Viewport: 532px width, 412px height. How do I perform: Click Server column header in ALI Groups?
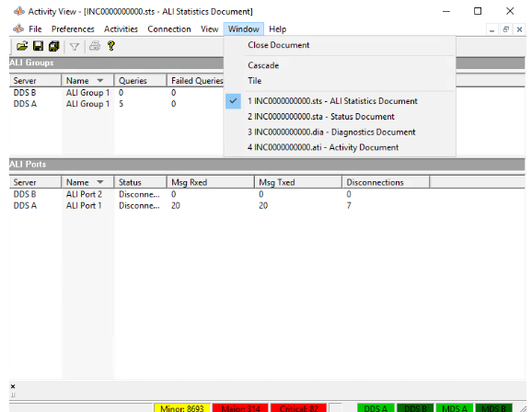35,81
